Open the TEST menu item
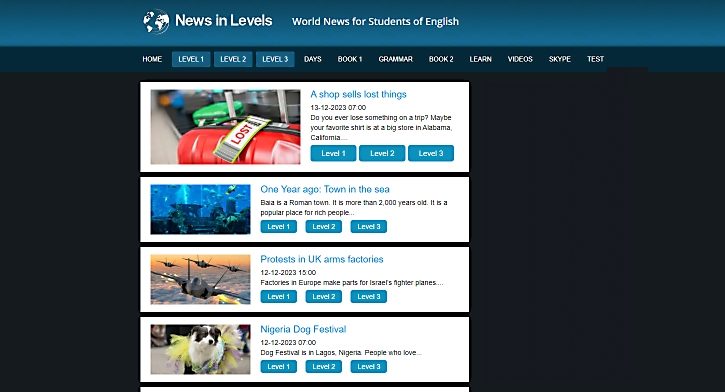Screen dimensions: 725x392 (x=596, y=59)
